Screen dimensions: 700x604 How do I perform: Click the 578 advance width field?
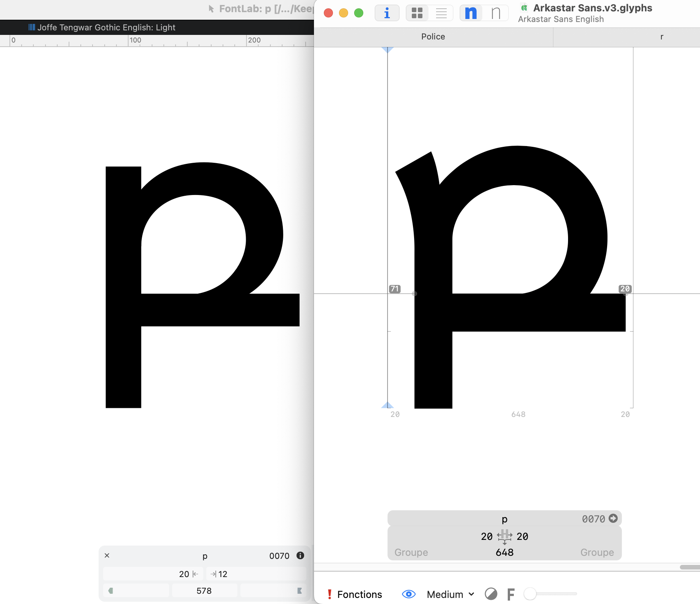point(204,591)
